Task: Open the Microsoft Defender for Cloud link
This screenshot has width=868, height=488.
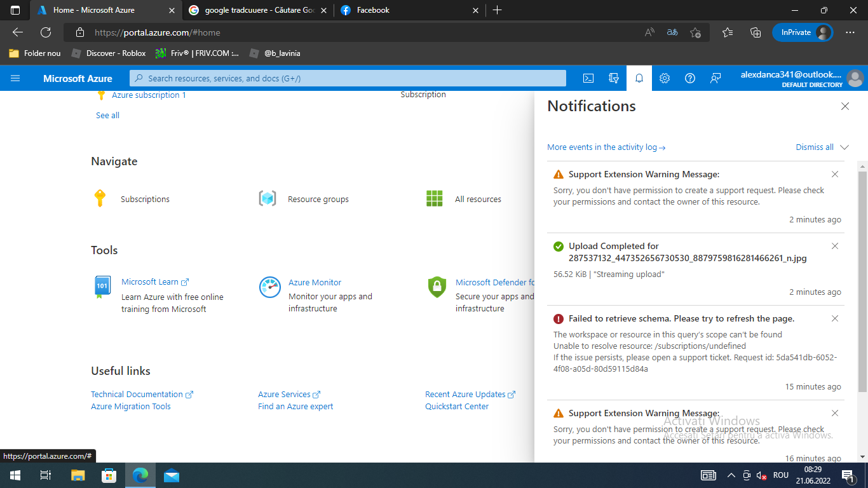Action: coord(496,282)
